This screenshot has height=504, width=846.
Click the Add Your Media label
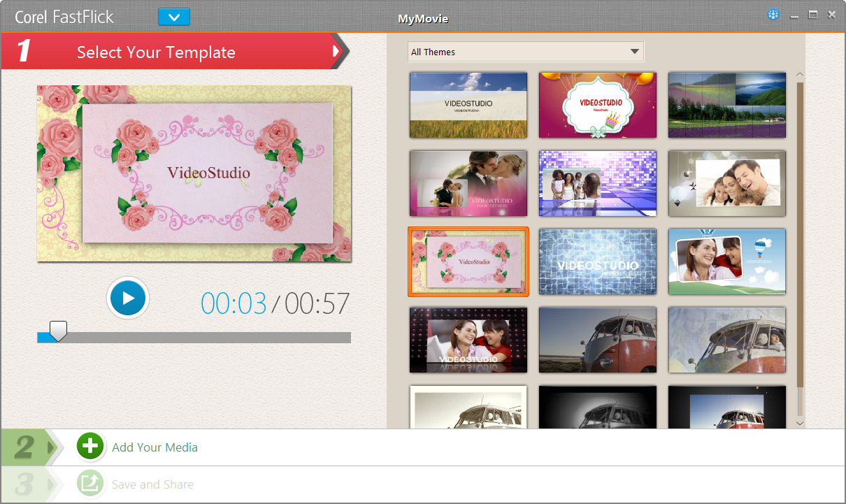click(155, 447)
